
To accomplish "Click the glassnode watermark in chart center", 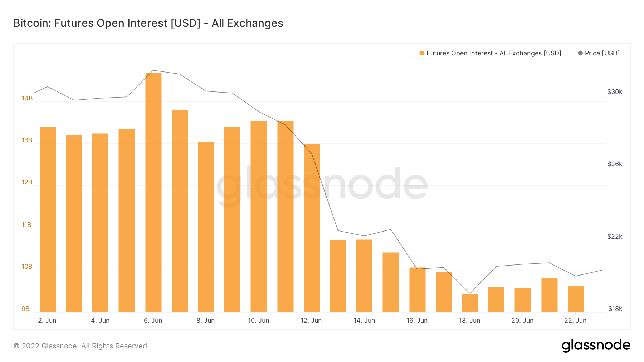I will coord(322,185).
